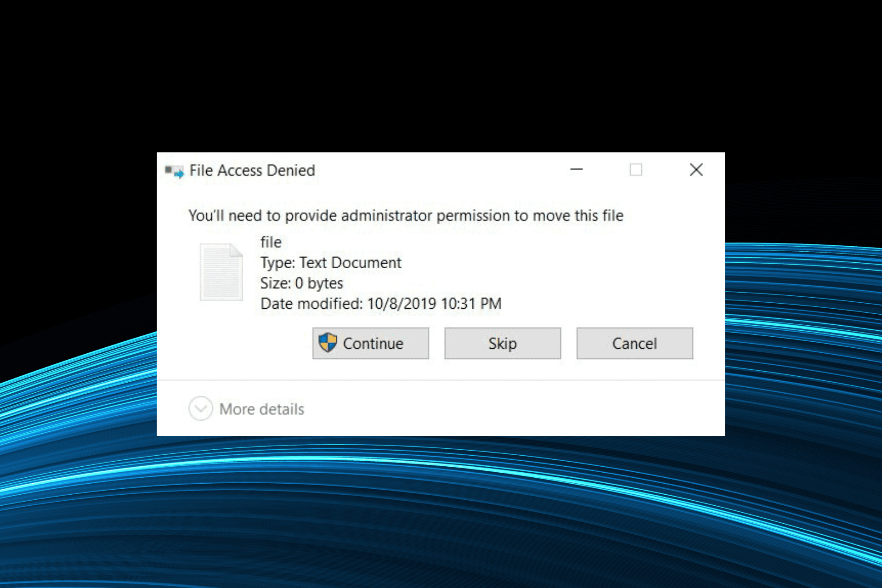Click the blue shield icon indicating elevation

[x=327, y=343]
